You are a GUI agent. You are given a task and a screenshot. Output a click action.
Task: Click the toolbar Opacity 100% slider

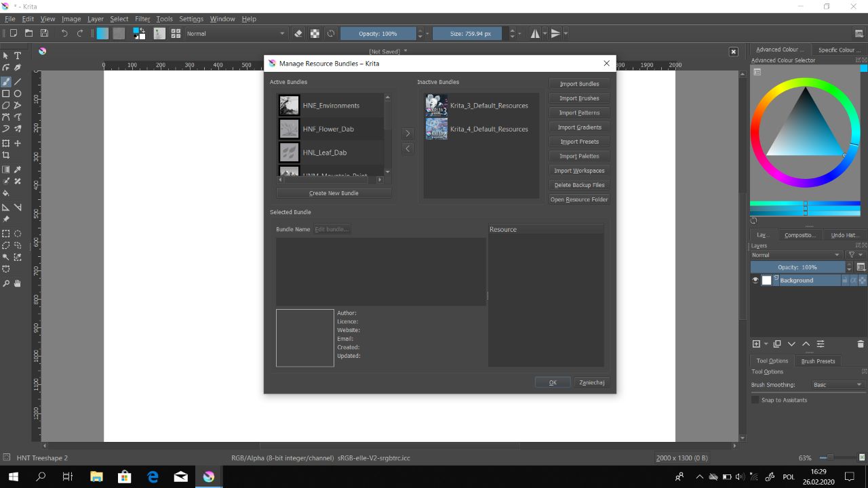[378, 33]
